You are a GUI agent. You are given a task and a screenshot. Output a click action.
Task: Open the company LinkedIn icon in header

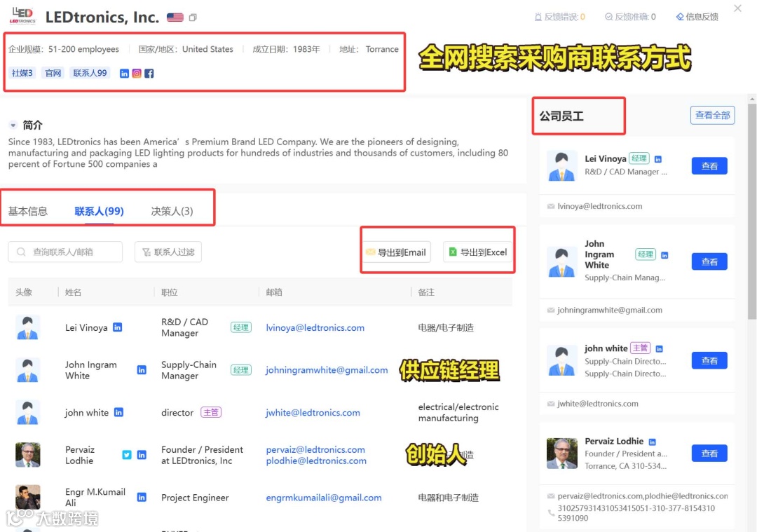124,74
